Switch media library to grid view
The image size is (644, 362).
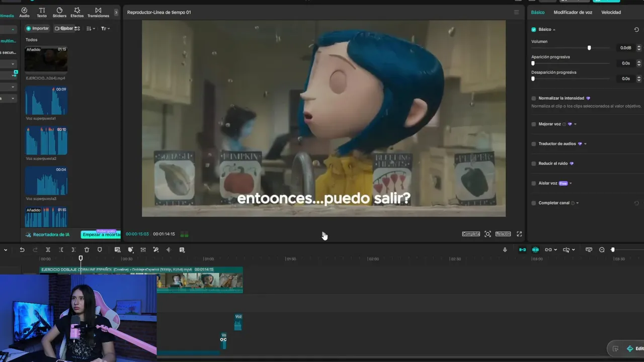point(77,29)
